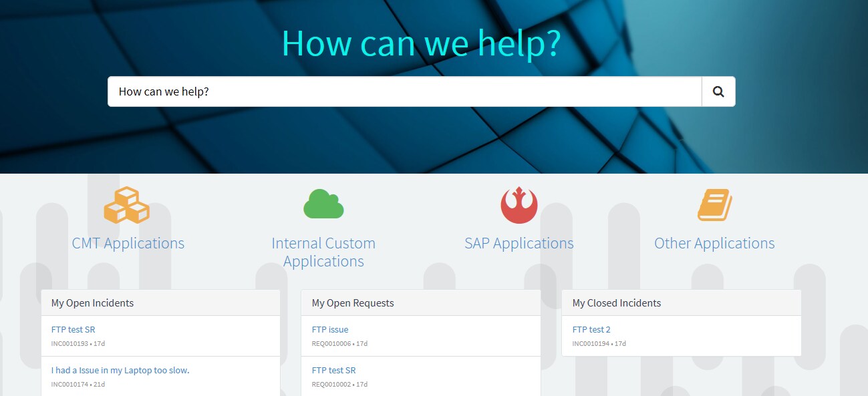Click the My Open Incidents panel header

[x=160, y=303]
